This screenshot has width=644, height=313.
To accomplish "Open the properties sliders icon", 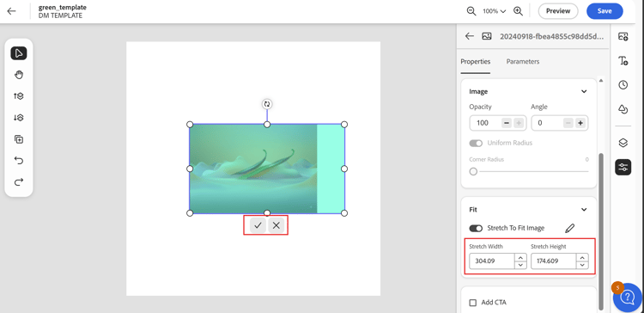I will [623, 167].
